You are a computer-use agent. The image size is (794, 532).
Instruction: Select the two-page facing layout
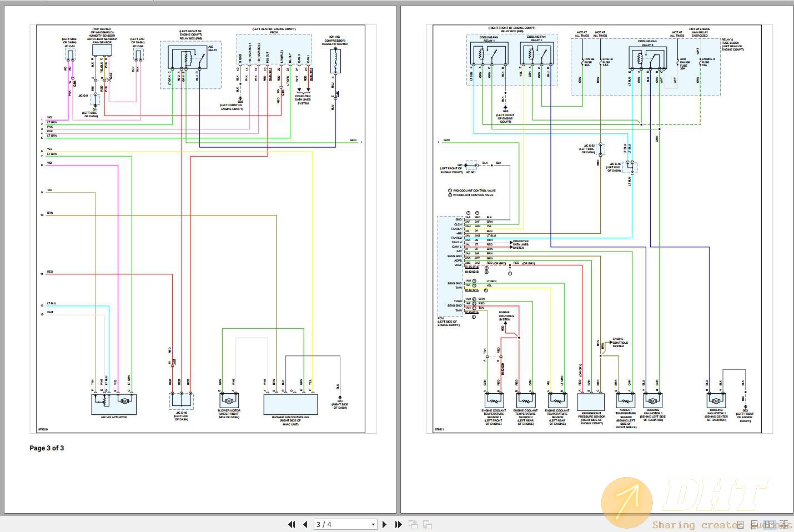[x=769, y=524]
